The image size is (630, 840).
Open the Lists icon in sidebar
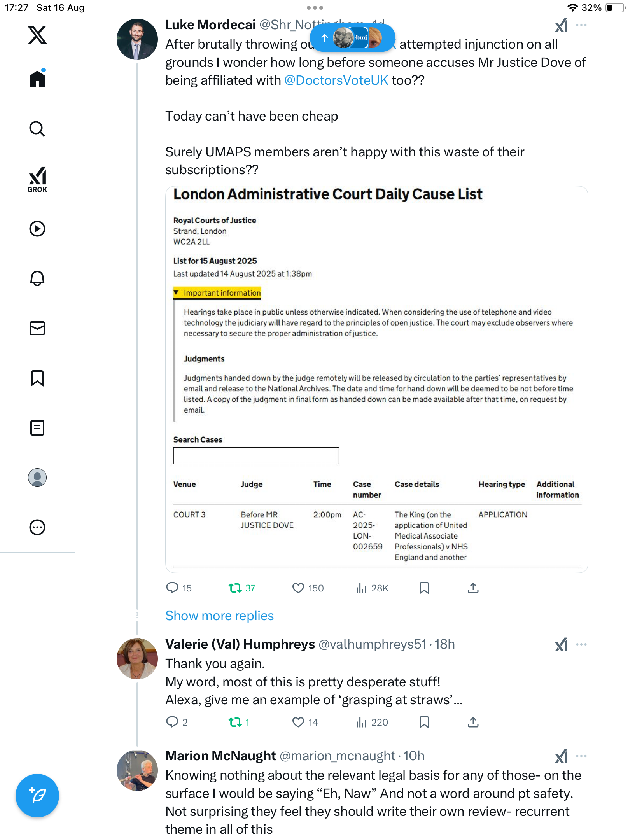click(37, 428)
